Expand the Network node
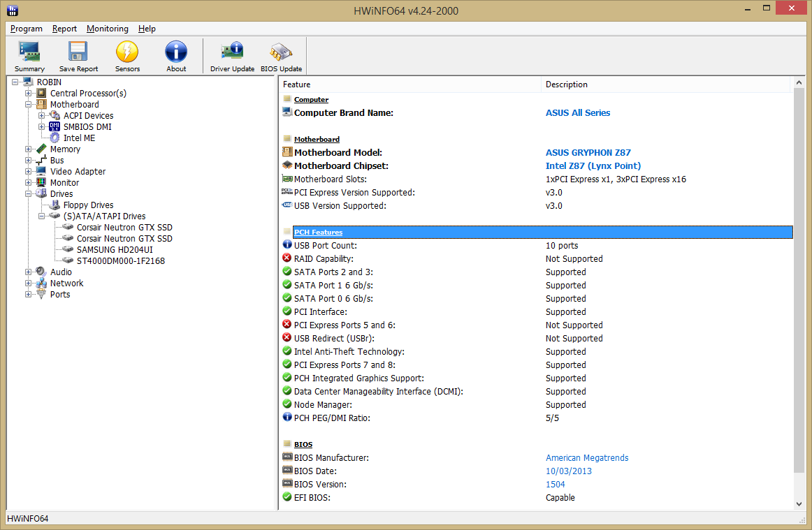Viewport: 812px width, 530px height. [x=29, y=283]
